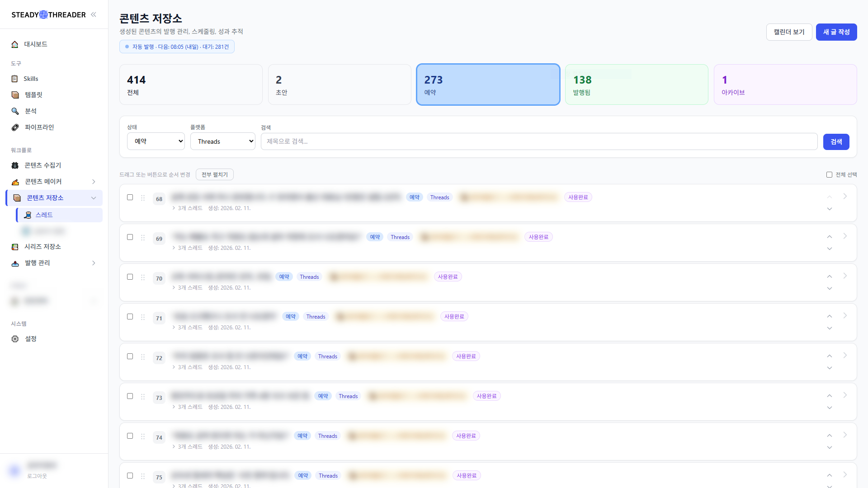Click the 새 글 작성 button
868x488 pixels.
(x=836, y=32)
